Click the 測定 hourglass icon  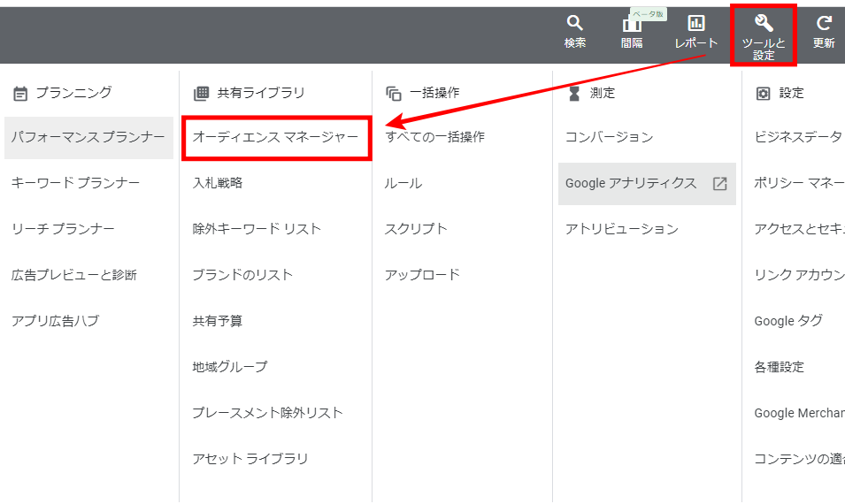coord(574,93)
